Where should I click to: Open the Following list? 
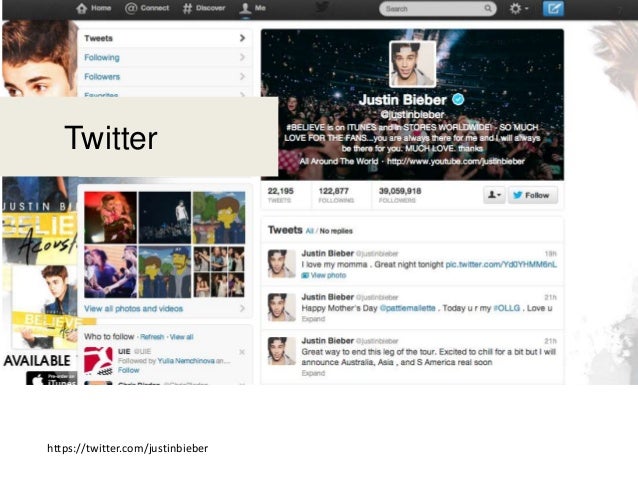[164, 57]
